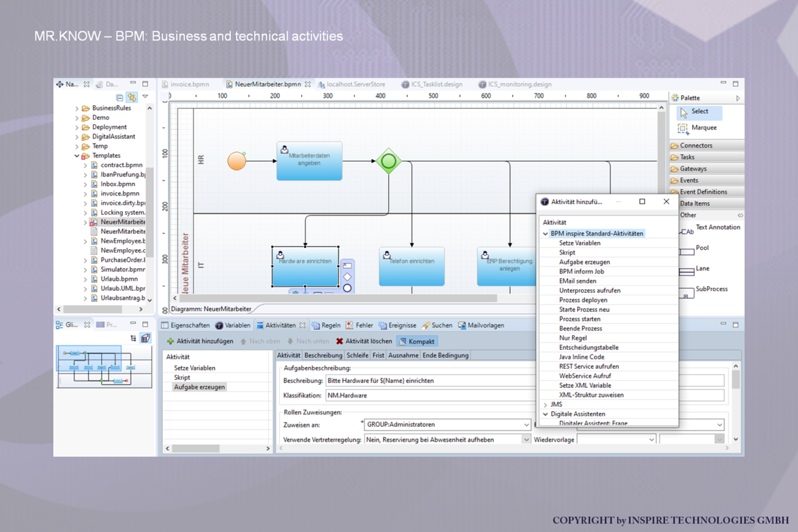Collapse the Templates folder

(77, 156)
